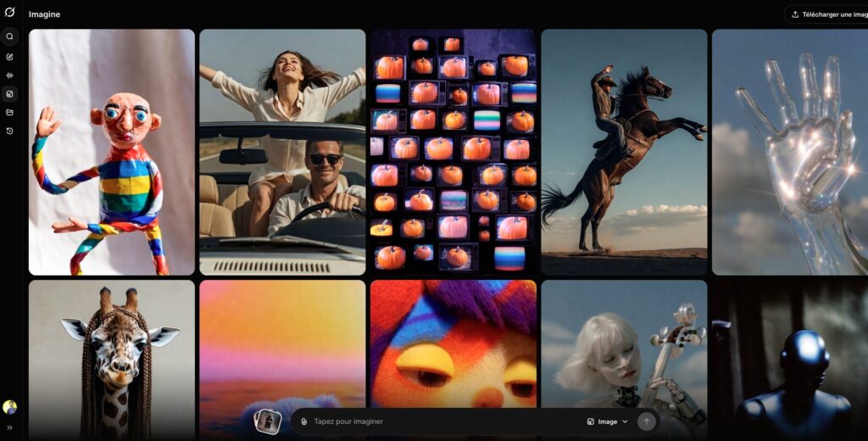
Task: Click the Télécharger une image button
Action: point(828,14)
